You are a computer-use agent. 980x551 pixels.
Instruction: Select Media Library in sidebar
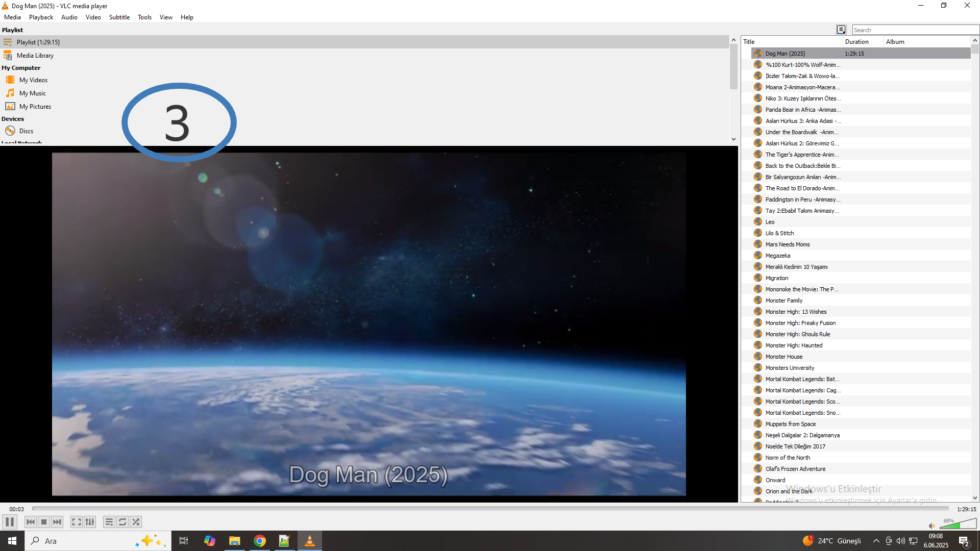[364, 56]
